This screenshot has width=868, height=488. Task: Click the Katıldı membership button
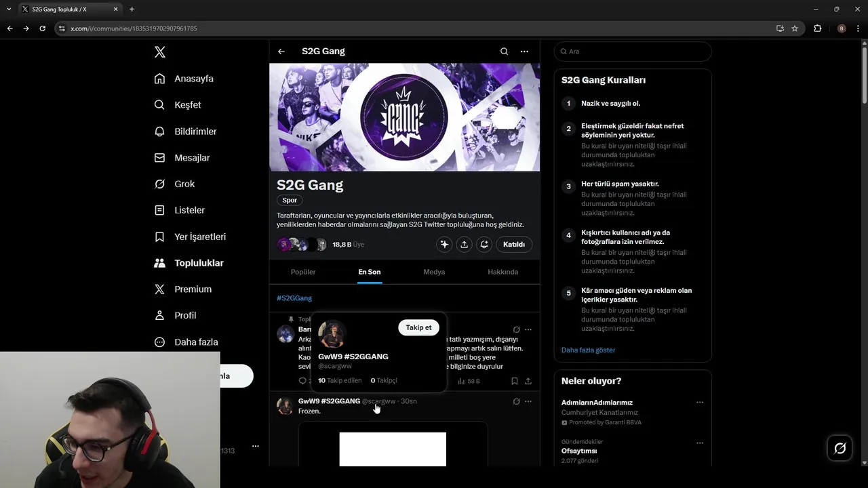(x=514, y=244)
